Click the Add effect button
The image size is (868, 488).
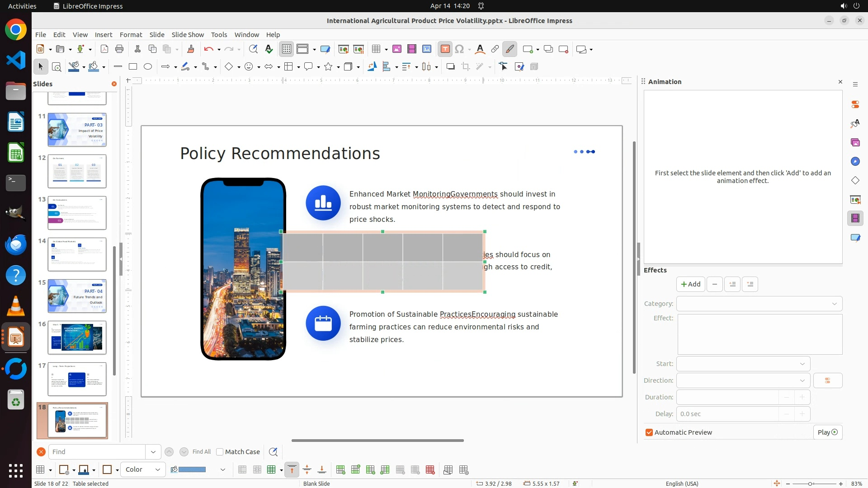pos(690,284)
